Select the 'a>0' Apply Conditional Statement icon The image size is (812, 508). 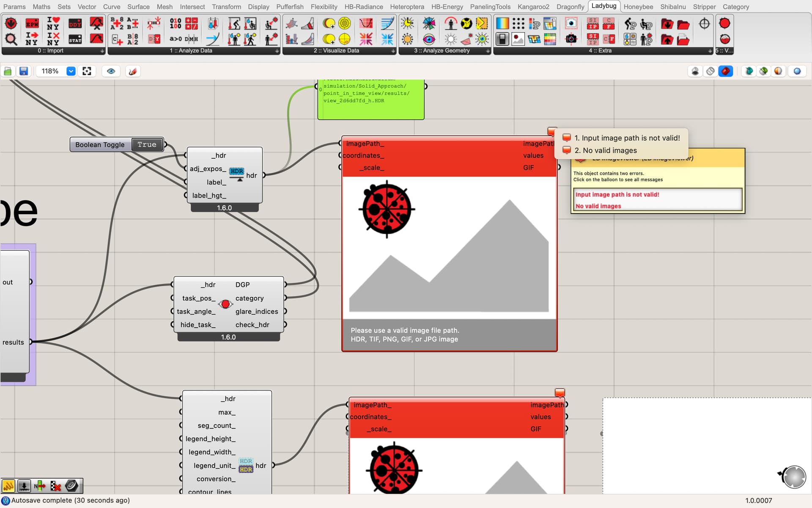coord(176,39)
